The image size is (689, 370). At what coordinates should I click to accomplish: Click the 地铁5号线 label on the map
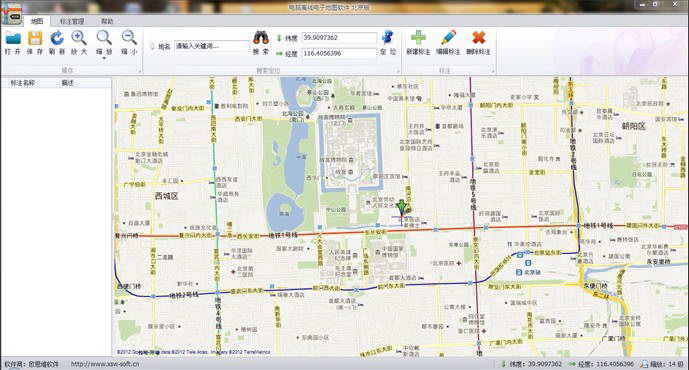tap(474, 194)
